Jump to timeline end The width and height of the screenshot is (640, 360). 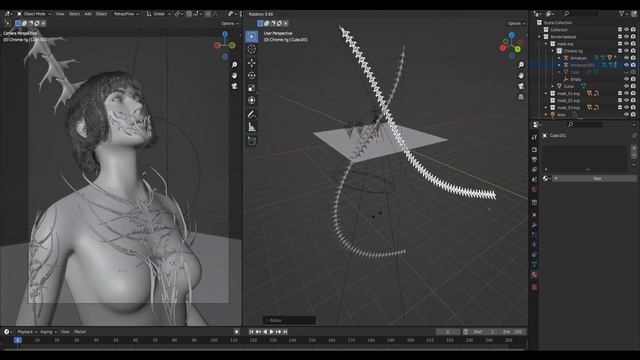pos(285,332)
